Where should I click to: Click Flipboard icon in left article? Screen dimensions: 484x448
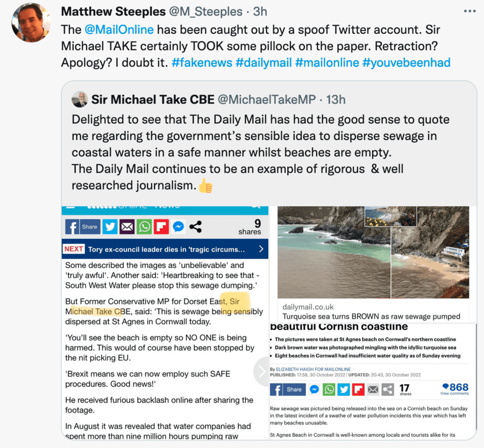pyautogui.click(x=161, y=226)
